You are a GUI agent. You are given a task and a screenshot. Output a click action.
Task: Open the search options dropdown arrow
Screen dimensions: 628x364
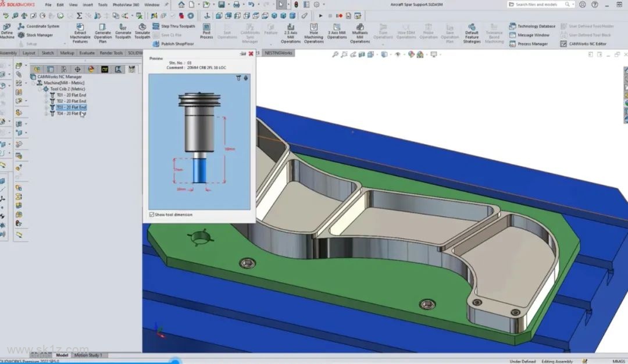573,5
